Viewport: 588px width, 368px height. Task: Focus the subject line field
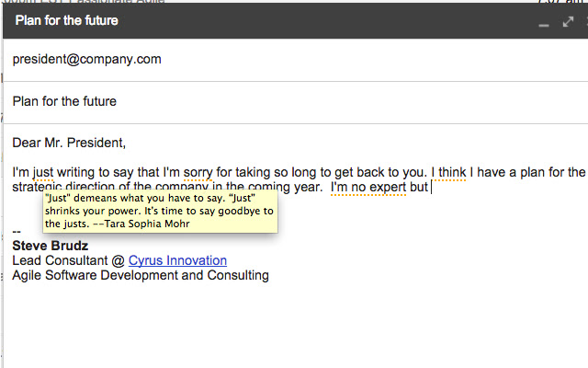(x=64, y=101)
